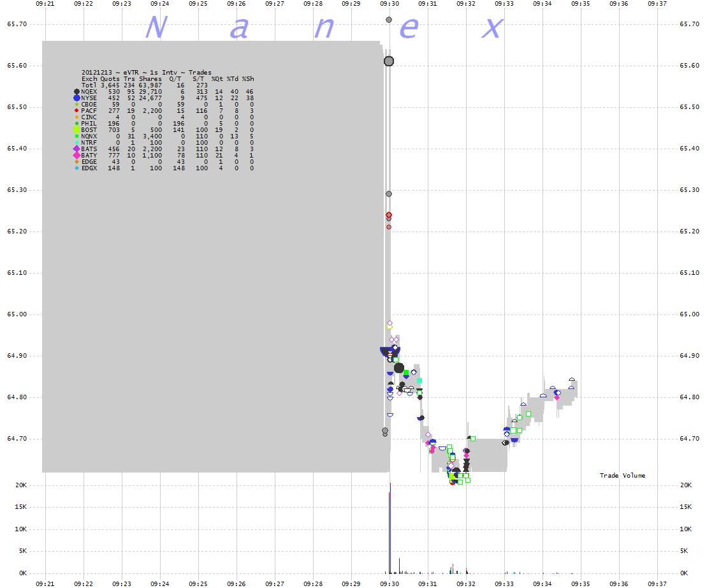Click the BATY pink diamond legend marker

(x=77, y=155)
